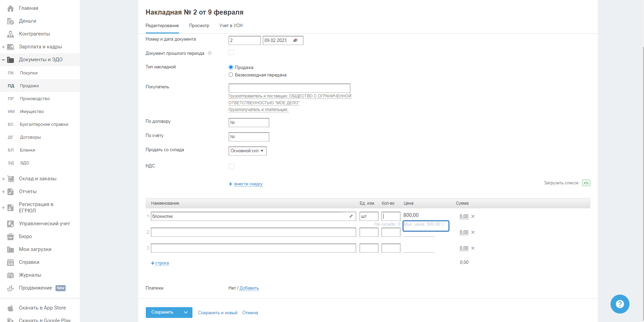
Task: Delete the first item row with X
Action: point(473,216)
